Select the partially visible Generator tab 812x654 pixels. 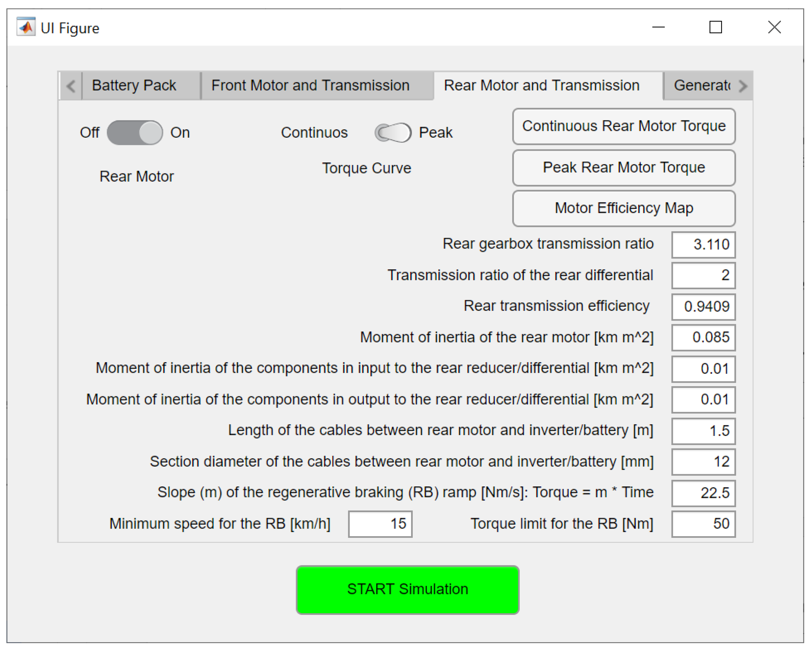click(x=701, y=85)
